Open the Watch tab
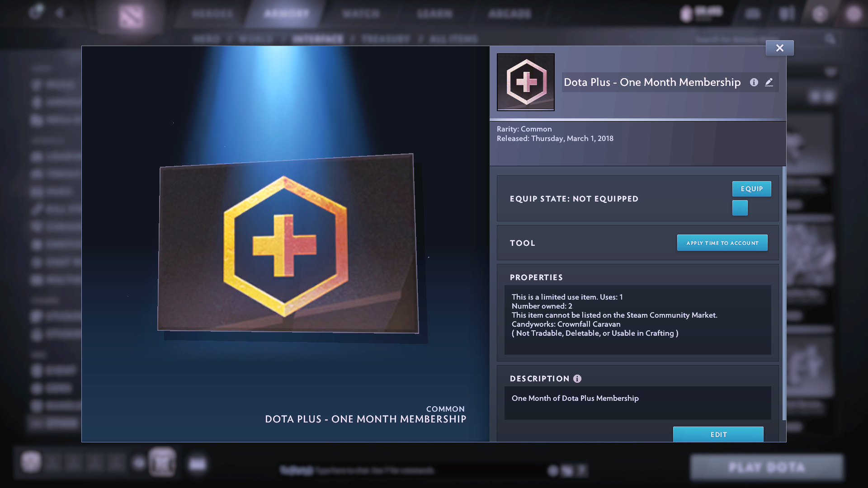The width and height of the screenshot is (868, 488). 361,14
